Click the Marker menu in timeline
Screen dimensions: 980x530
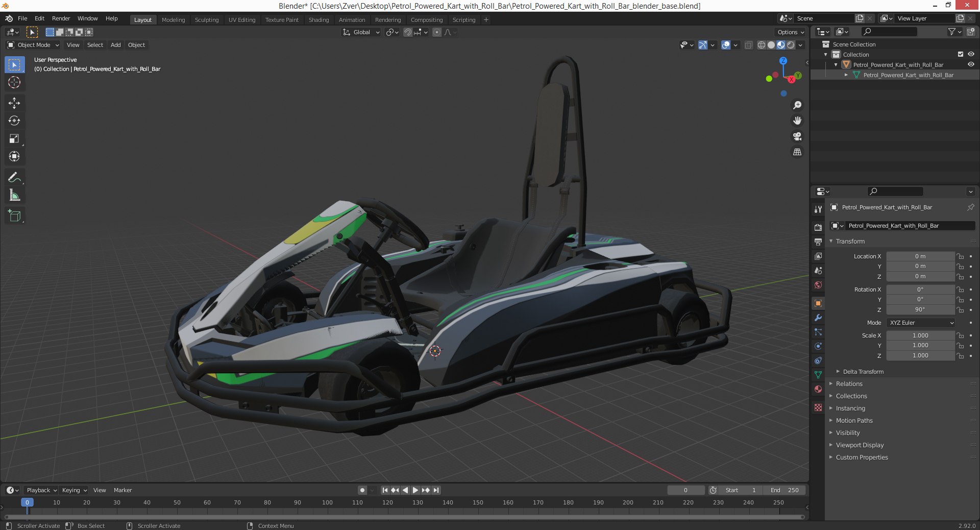(122, 490)
